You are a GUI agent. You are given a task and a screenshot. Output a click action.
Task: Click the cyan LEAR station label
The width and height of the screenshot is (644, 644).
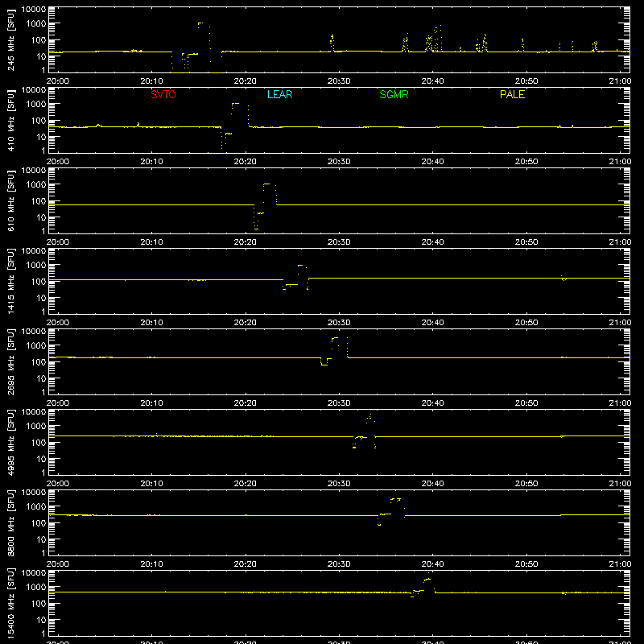click(279, 94)
